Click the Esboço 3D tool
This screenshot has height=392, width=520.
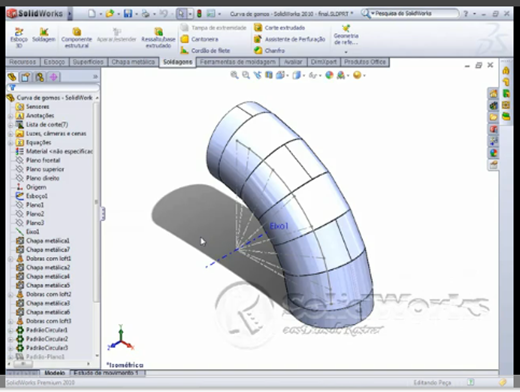pyautogui.click(x=19, y=37)
